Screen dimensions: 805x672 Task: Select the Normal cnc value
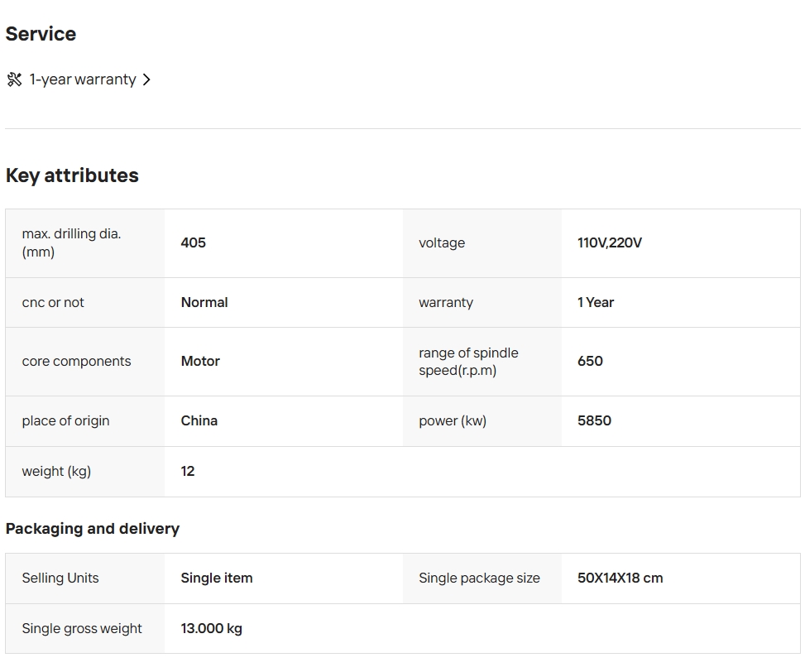pos(204,302)
